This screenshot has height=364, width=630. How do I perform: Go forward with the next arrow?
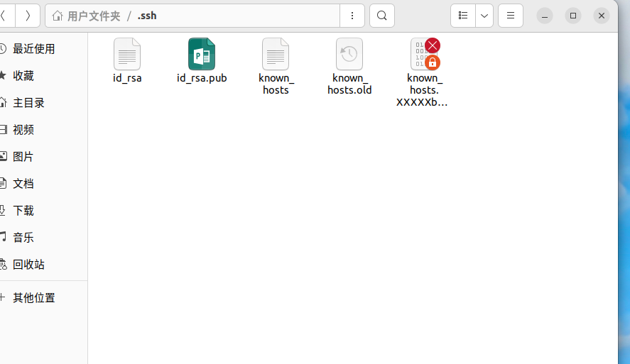tap(28, 16)
